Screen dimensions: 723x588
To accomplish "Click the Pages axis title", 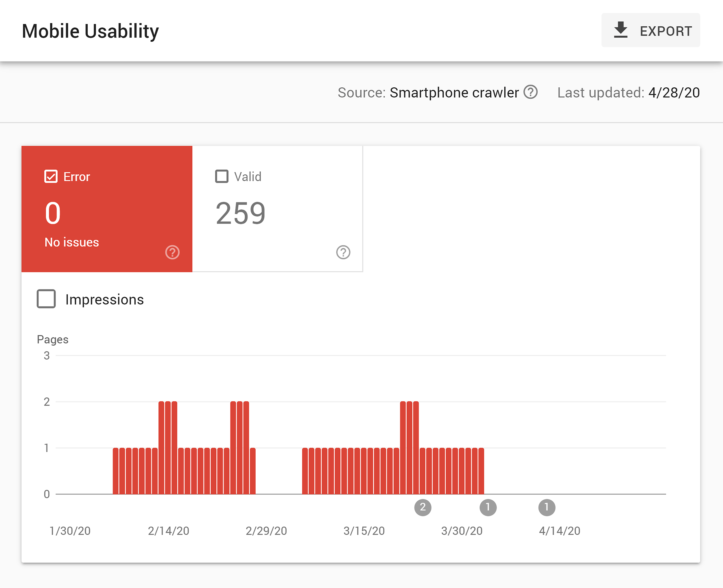I will click(52, 339).
